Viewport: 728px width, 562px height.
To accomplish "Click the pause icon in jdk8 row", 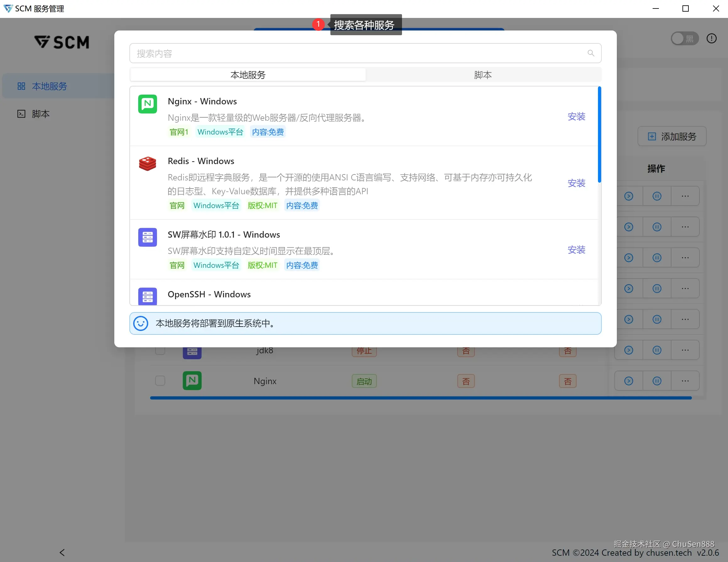I will [657, 350].
